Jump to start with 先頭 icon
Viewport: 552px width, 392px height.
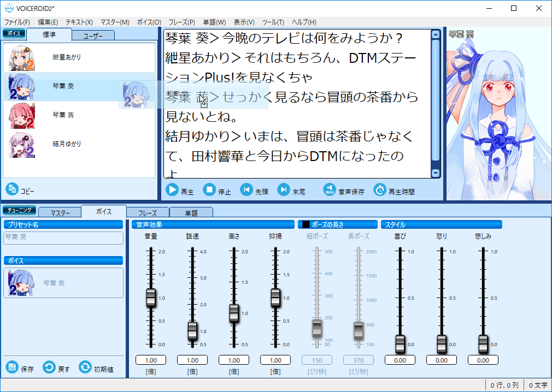coord(246,190)
